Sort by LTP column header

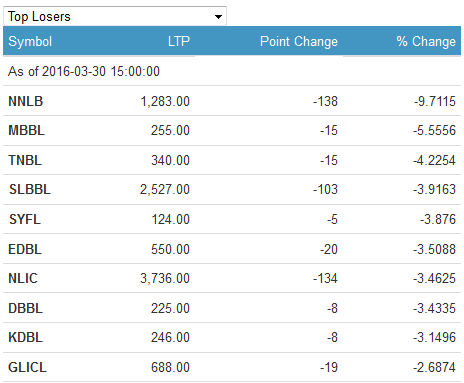pyautogui.click(x=179, y=41)
